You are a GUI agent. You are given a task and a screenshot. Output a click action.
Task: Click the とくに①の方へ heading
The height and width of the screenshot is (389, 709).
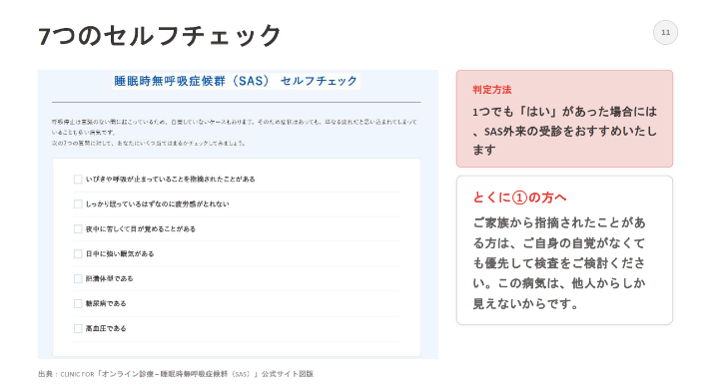tap(520, 198)
